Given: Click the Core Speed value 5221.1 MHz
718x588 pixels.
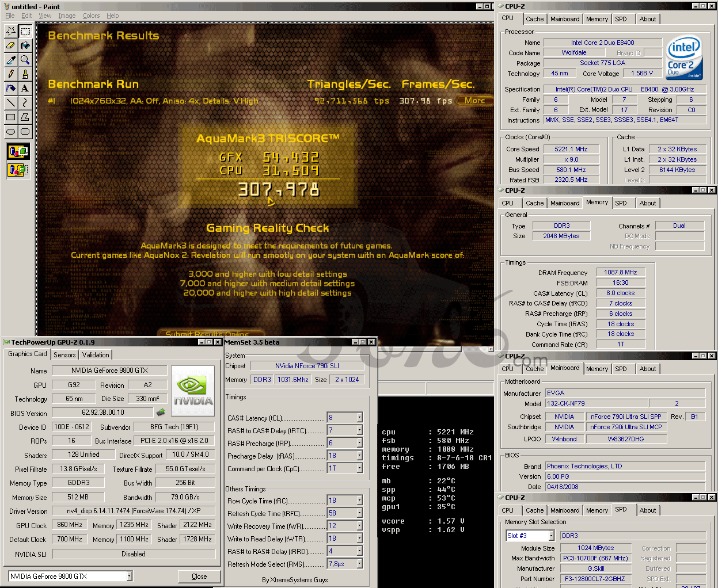Looking at the screenshot, I should (x=571, y=149).
